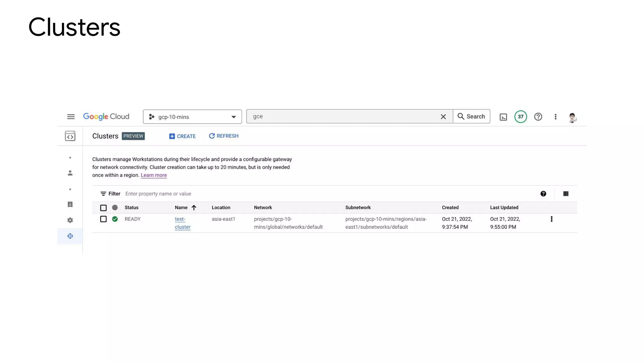
Task: Click the CREATE button
Action: pyautogui.click(x=182, y=136)
